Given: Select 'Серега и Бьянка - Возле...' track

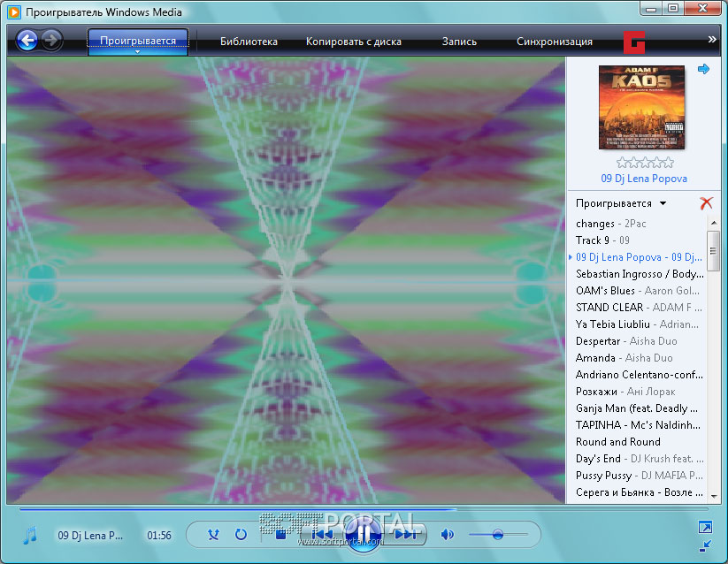Looking at the screenshot, I should pos(640,492).
